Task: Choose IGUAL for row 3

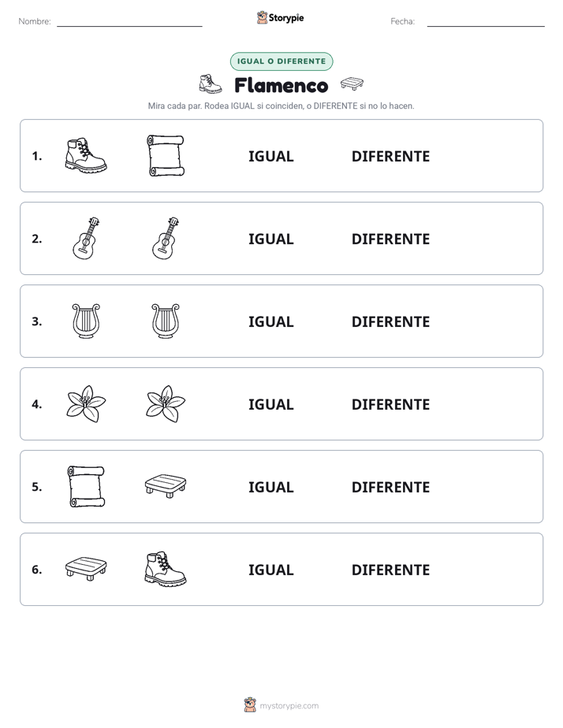Action: pos(270,321)
